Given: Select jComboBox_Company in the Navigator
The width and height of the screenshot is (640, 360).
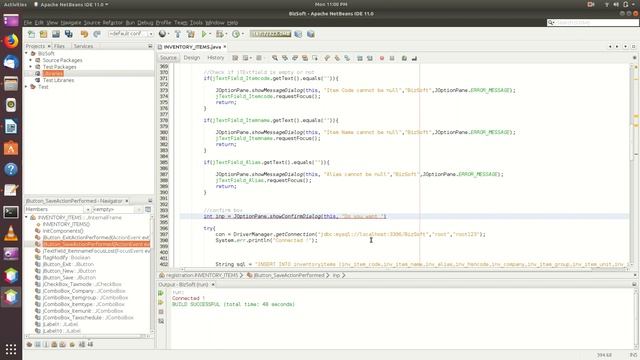Looking at the screenshot, I should point(84,291).
